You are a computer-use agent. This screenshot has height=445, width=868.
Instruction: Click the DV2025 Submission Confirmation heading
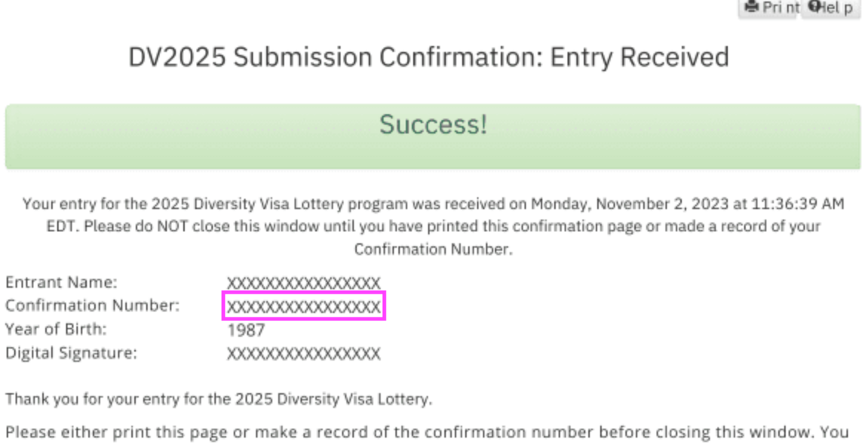click(x=429, y=58)
